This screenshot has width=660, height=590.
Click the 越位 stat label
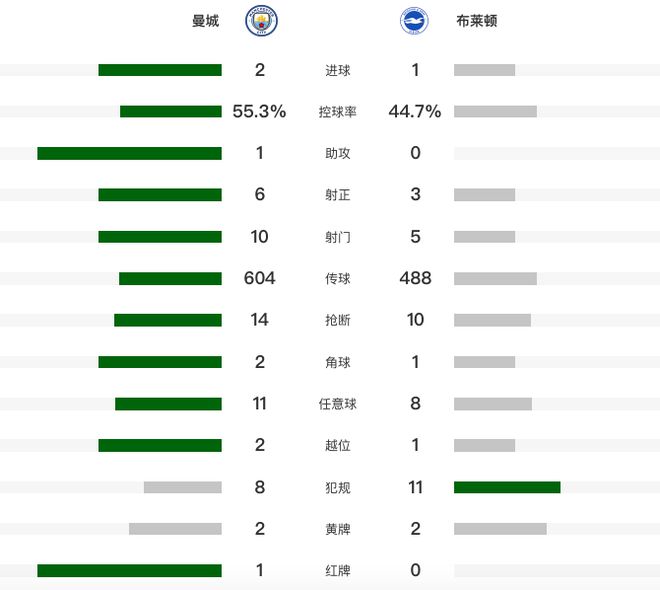tap(338, 445)
